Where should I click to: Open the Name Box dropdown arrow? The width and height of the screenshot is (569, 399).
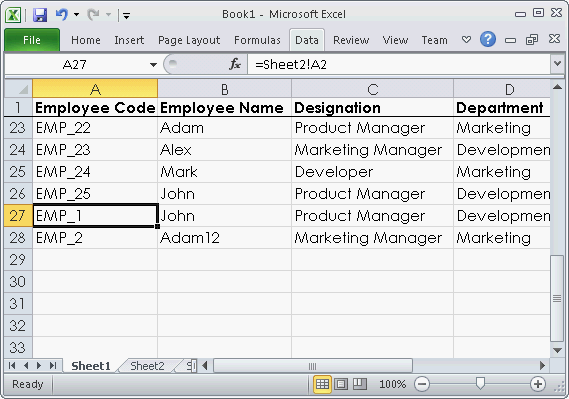[153, 65]
